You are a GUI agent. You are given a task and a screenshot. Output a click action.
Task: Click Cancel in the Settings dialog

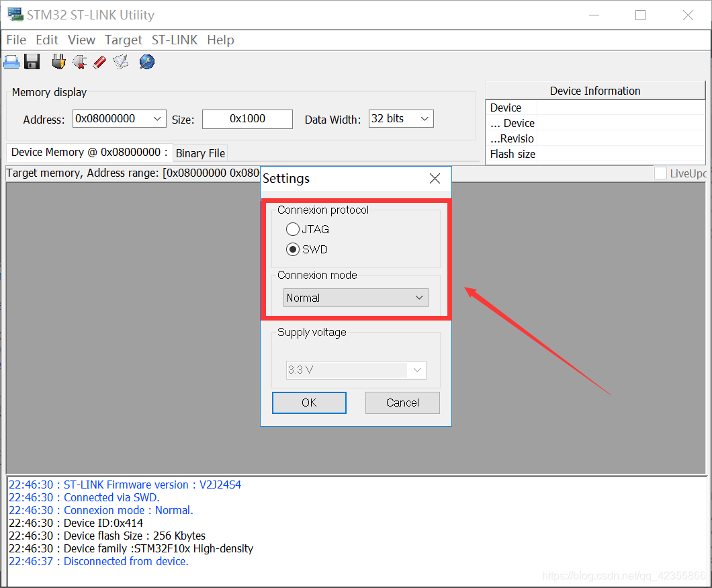[x=402, y=403]
